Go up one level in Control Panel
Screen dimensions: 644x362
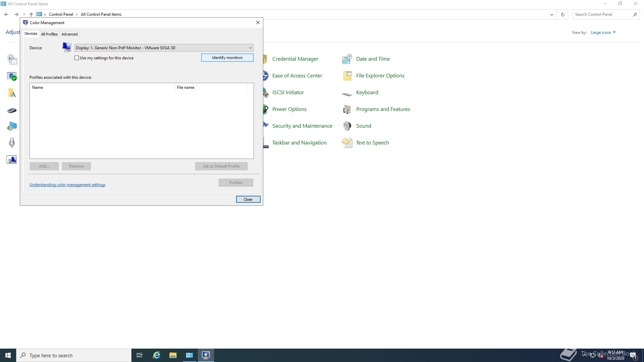[31, 14]
